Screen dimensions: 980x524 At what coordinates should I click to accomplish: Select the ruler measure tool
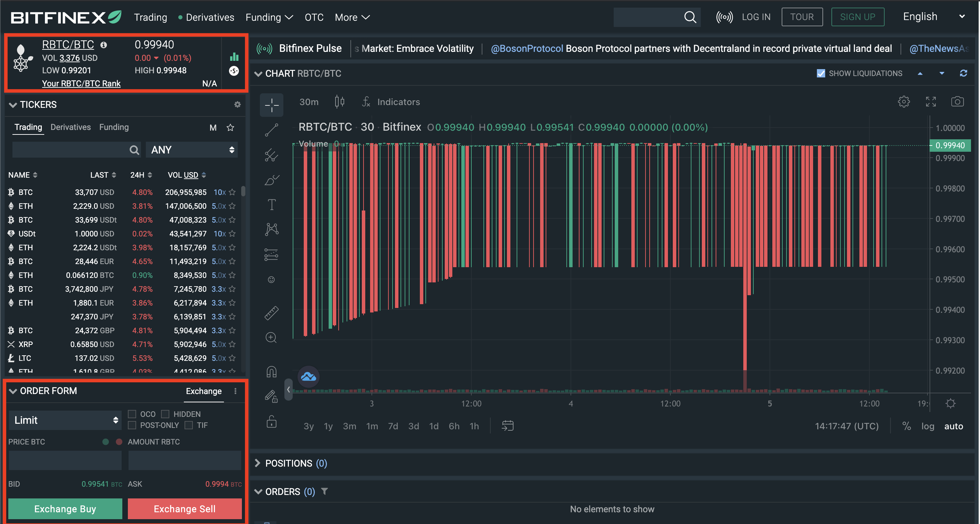(272, 313)
